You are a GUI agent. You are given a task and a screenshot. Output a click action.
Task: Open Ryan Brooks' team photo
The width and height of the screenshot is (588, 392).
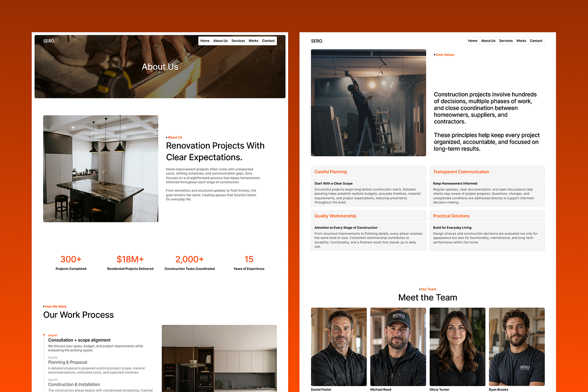pyautogui.click(x=516, y=347)
